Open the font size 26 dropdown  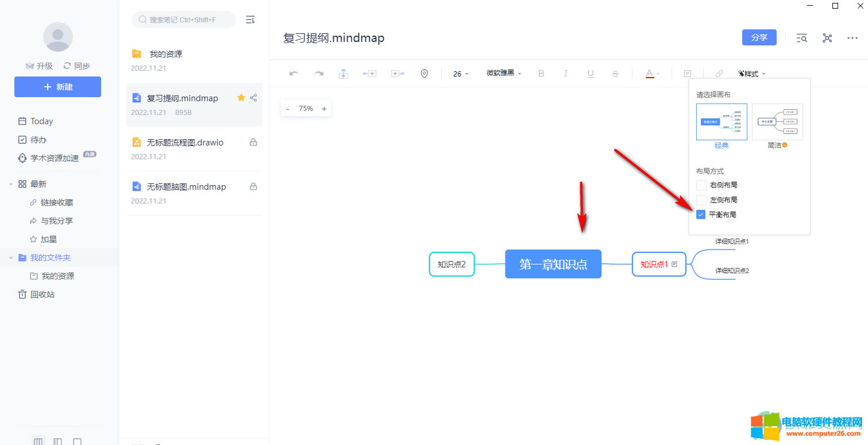coord(461,74)
